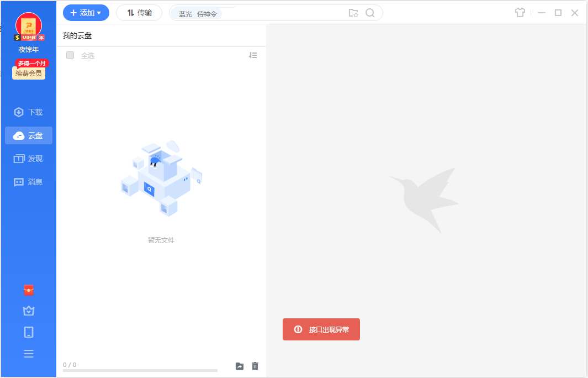
Task: Click the 续费会员 renew button
Action: pos(29,73)
